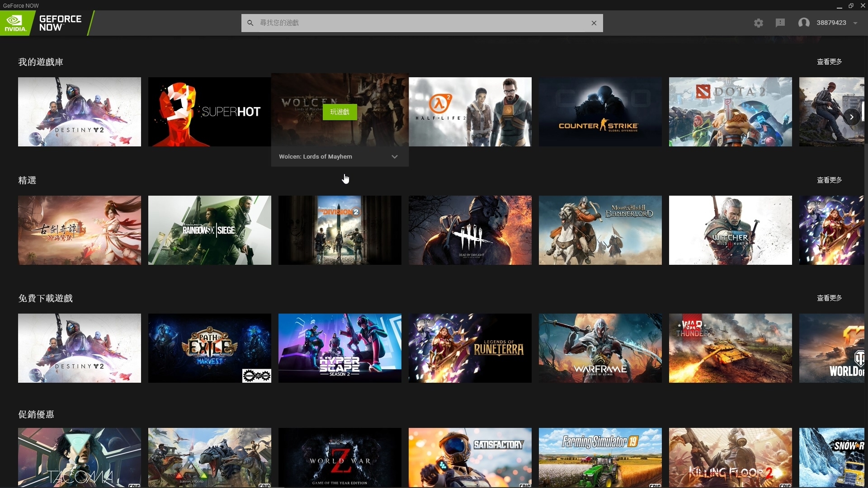
Task: Click the account name 38879423
Action: tap(831, 23)
